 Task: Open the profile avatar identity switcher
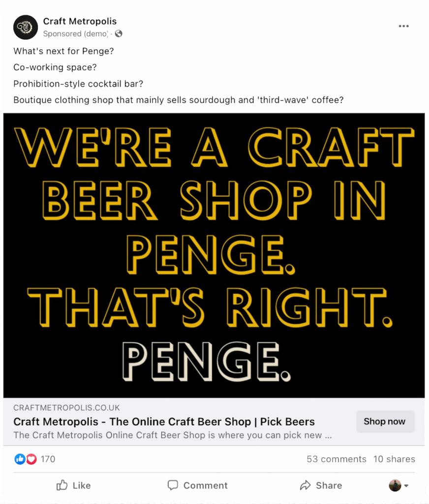(x=398, y=486)
